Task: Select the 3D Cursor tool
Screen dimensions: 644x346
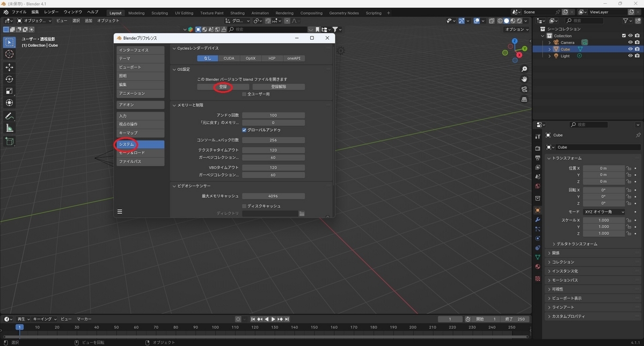Action: [x=9, y=54]
